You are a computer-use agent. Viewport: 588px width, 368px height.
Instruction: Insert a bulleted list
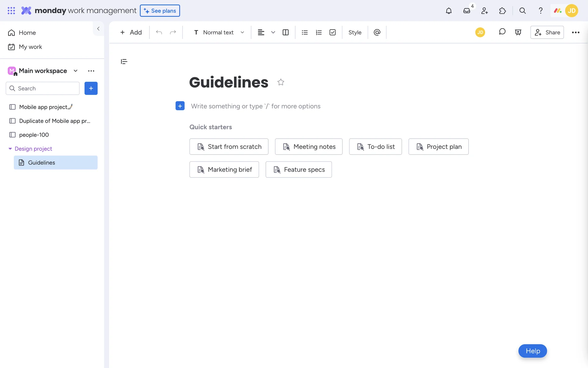pos(304,33)
